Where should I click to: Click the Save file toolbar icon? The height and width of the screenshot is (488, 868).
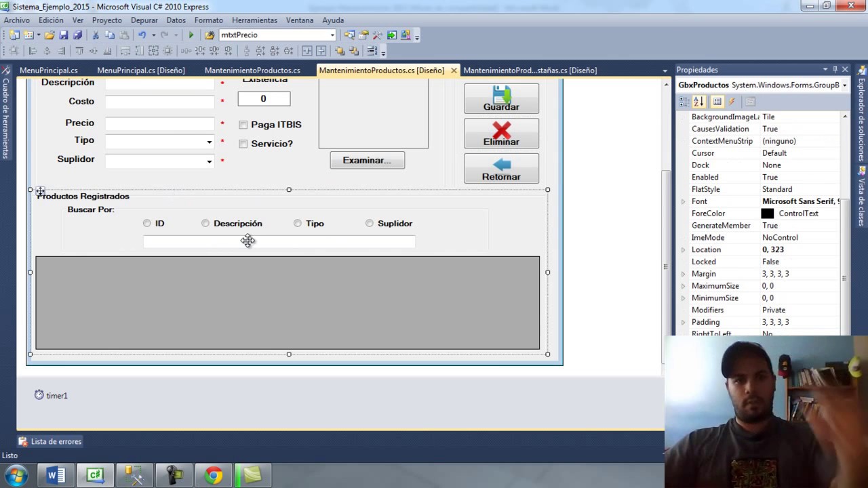click(x=64, y=35)
